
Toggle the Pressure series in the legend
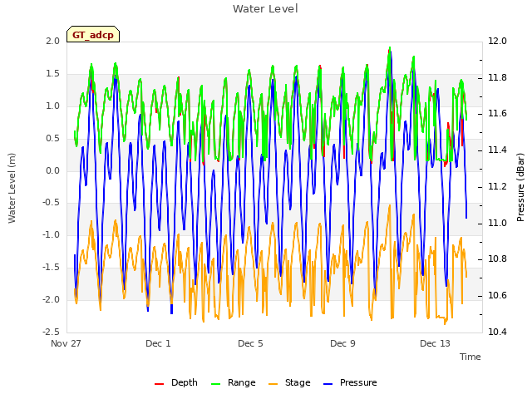click(x=350, y=382)
